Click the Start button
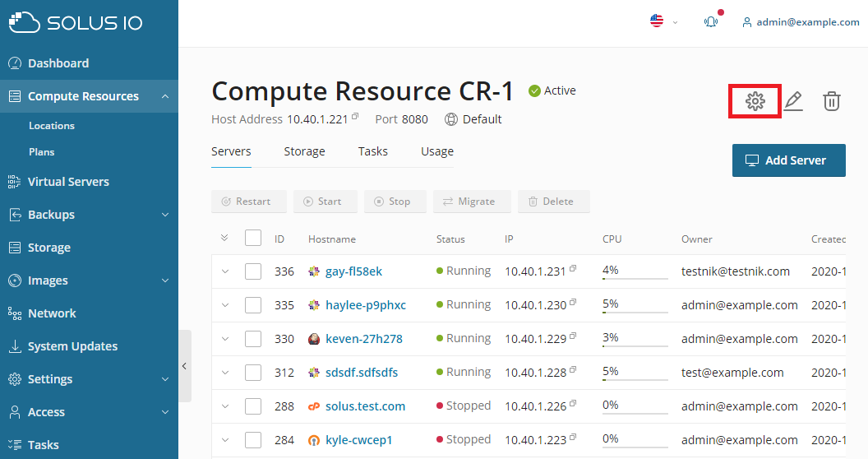The image size is (868, 459). click(325, 202)
